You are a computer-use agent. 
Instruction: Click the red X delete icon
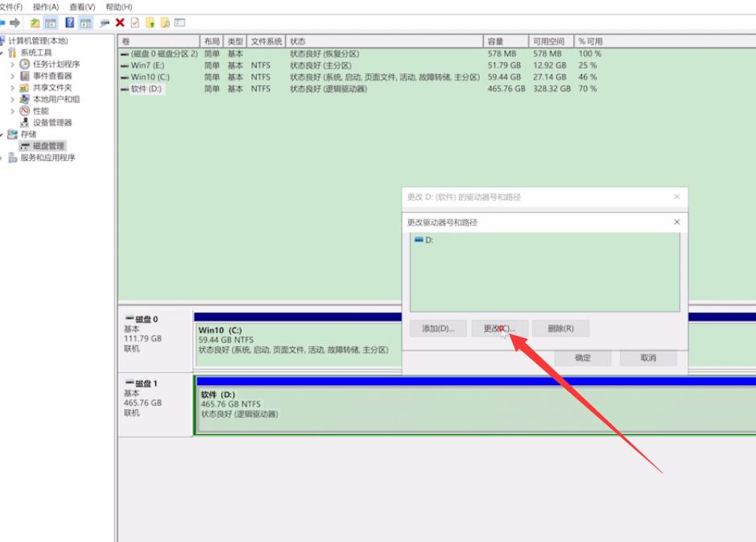coord(120,23)
